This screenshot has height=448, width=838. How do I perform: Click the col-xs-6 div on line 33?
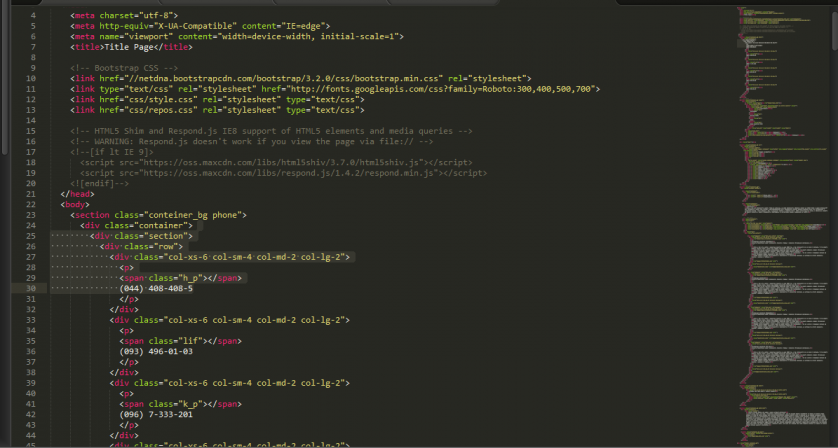pos(229,320)
